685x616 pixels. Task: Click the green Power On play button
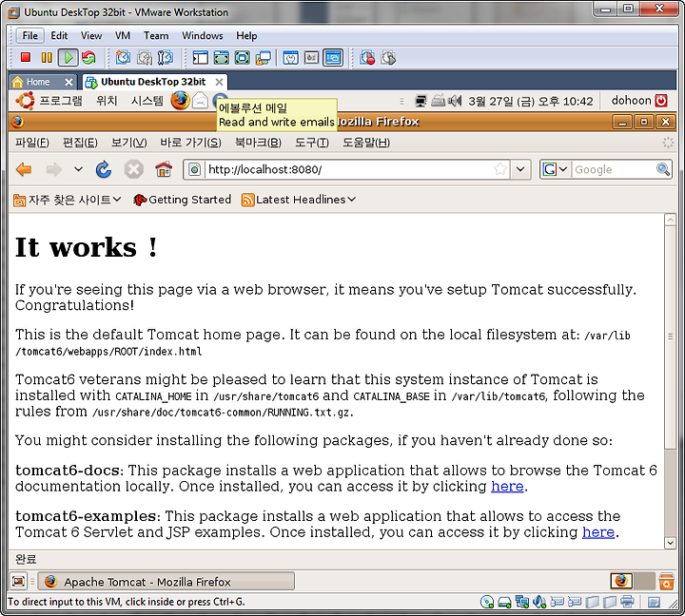[x=68, y=58]
